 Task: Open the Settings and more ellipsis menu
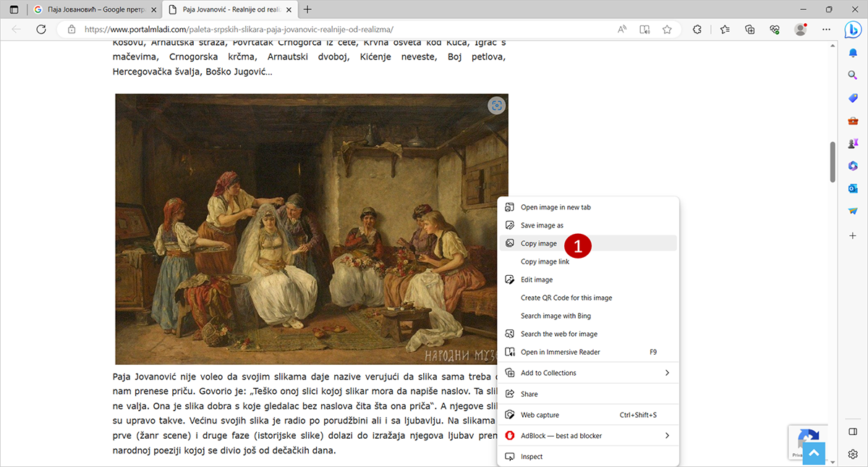coord(826,30)
